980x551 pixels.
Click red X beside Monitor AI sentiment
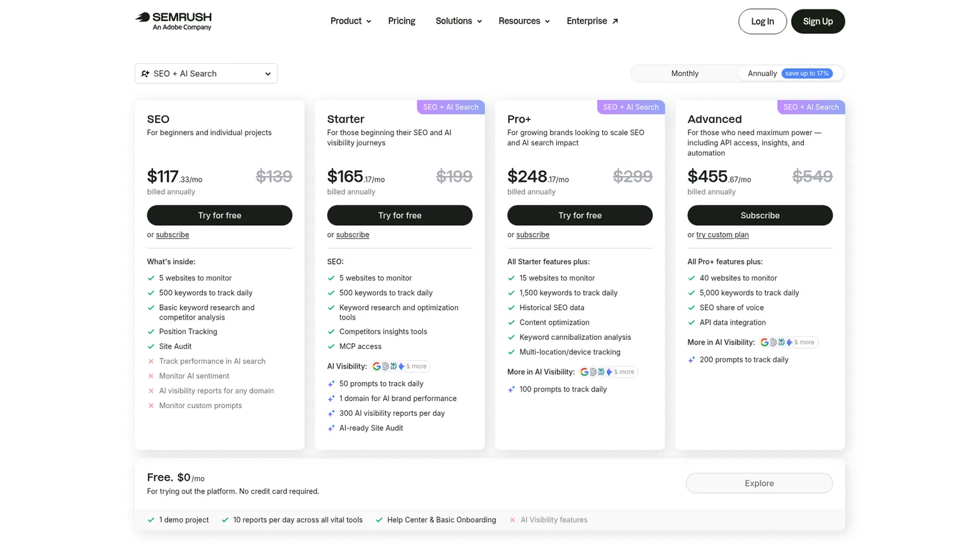pos(151,376)
